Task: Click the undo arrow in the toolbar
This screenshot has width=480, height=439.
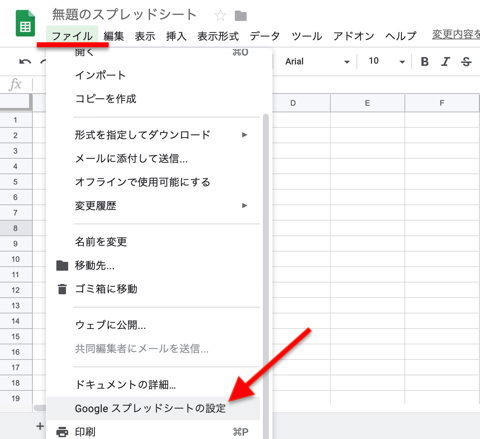Action: pos(25,62)
